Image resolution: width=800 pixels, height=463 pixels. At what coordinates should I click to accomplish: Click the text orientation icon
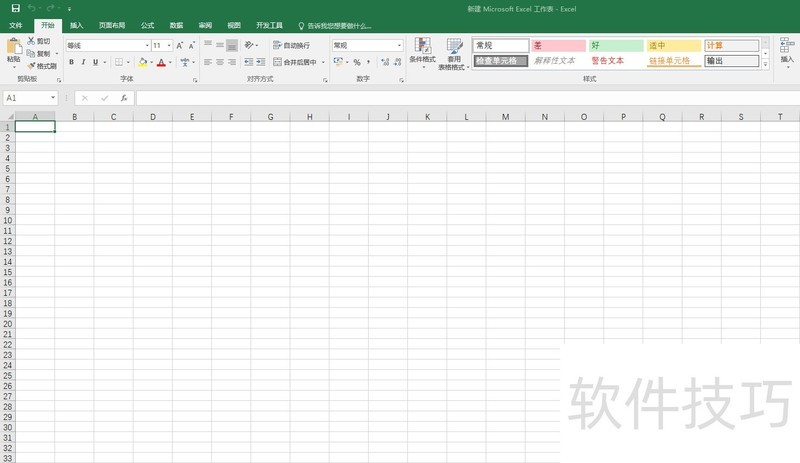pos(248,45)
